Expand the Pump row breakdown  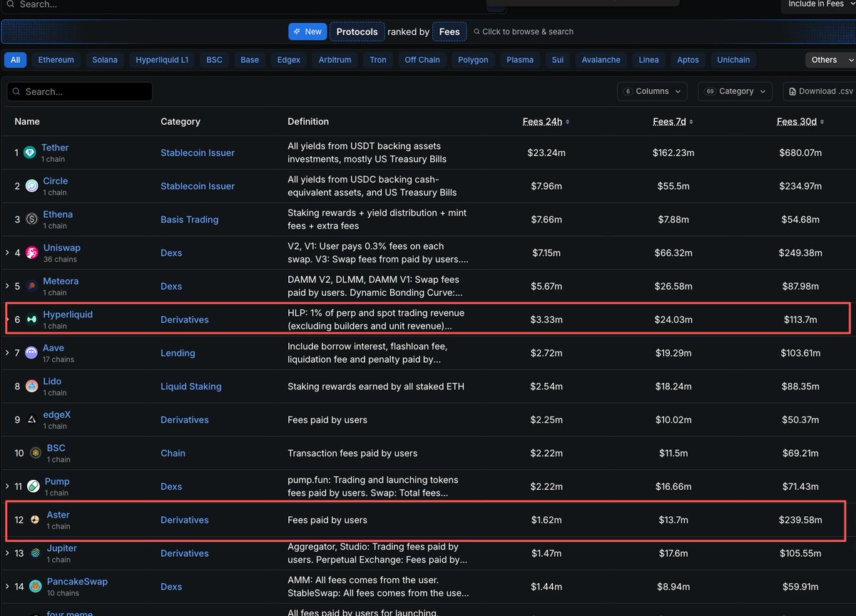(7, 486)
